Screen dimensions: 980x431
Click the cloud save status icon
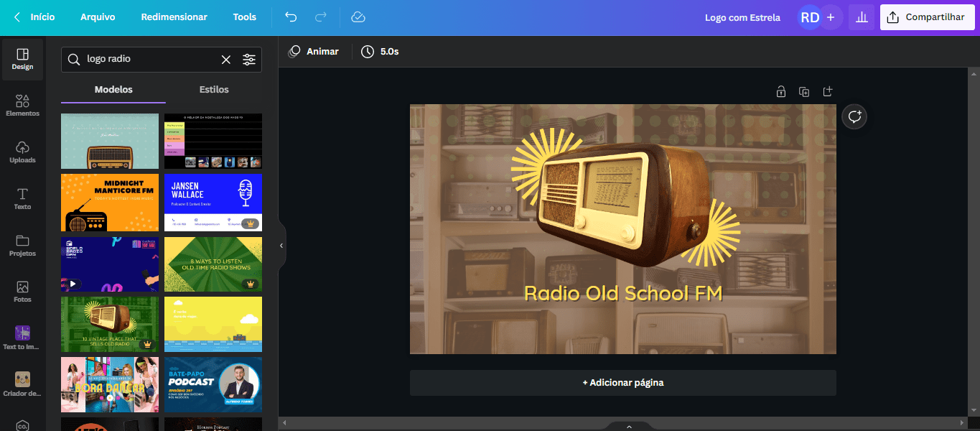(358, 17)
